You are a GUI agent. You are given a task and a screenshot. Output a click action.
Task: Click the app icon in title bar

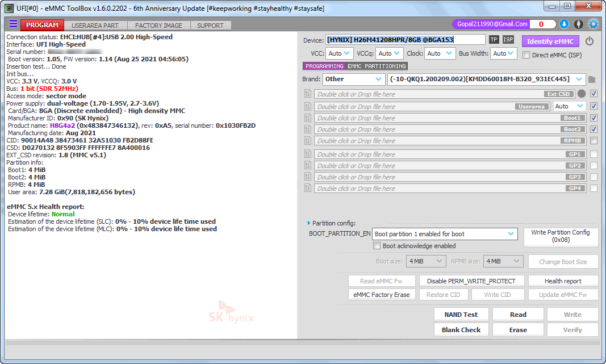[9, 8]
